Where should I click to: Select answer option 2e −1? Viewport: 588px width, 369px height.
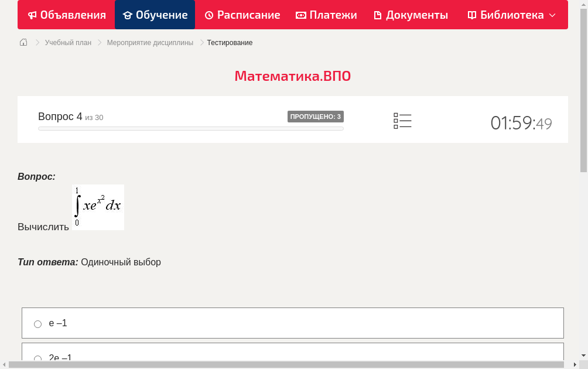click(x=61, y=358)
